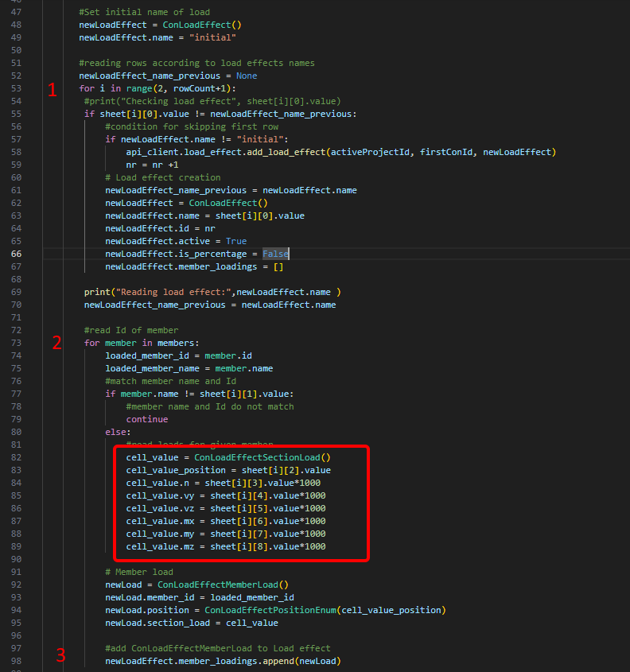630x672 pixels.
Task: Click cell_value.mz assignment on line 89
Action: (x=225, y=546)
